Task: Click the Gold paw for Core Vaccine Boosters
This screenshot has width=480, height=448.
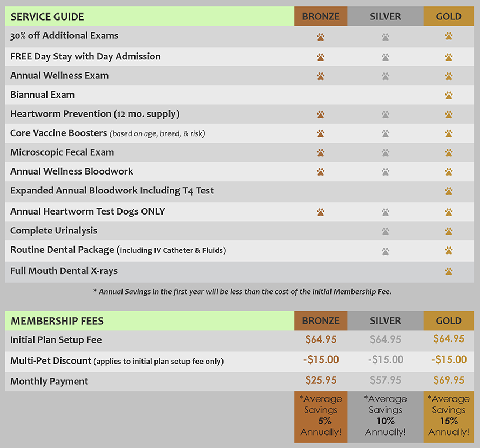Action: [x=449, y=133]
